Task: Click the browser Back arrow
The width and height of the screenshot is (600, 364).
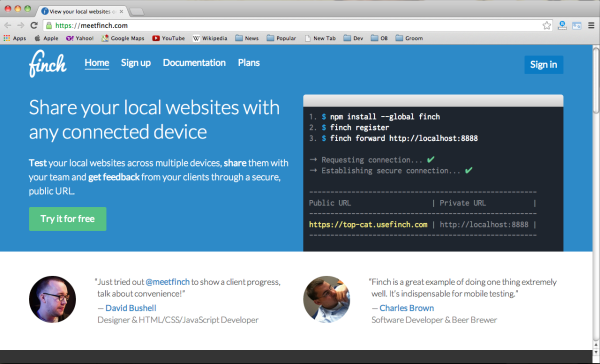Action: [8, 25]
